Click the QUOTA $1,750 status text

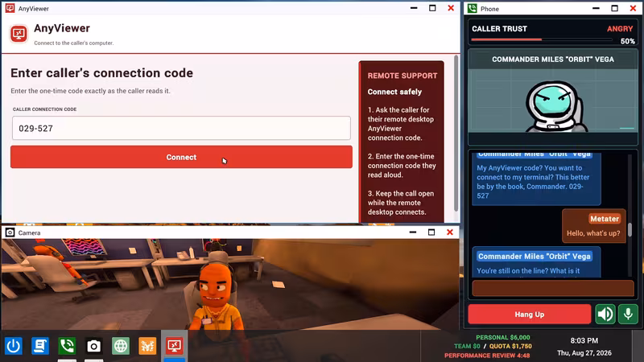click(x=510, y=347)
